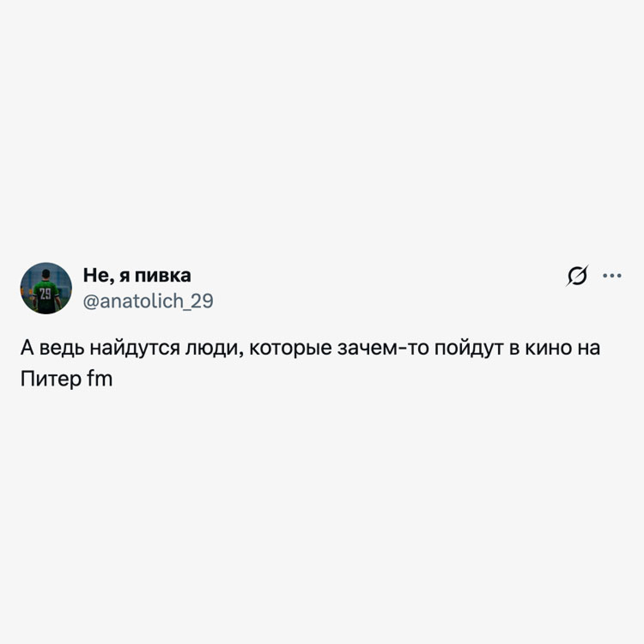Open the three-dot more options menu
644x644 pixels.
point(612,276)
